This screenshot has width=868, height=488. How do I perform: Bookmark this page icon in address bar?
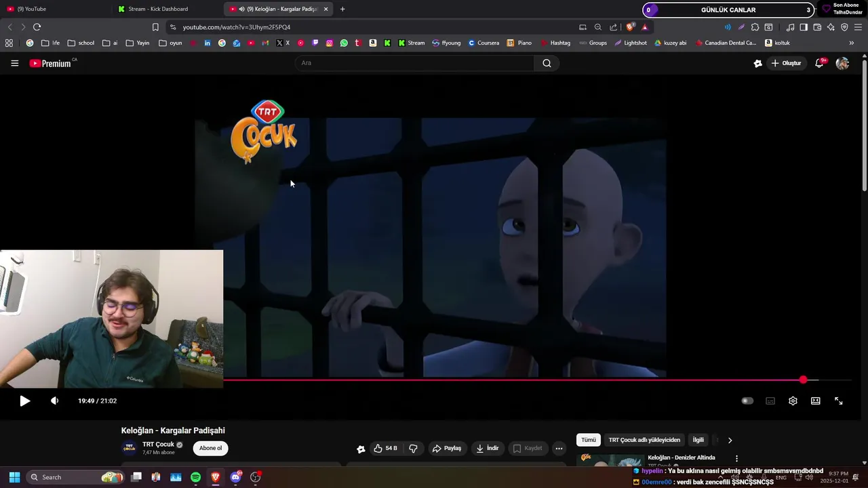point(155,27)
